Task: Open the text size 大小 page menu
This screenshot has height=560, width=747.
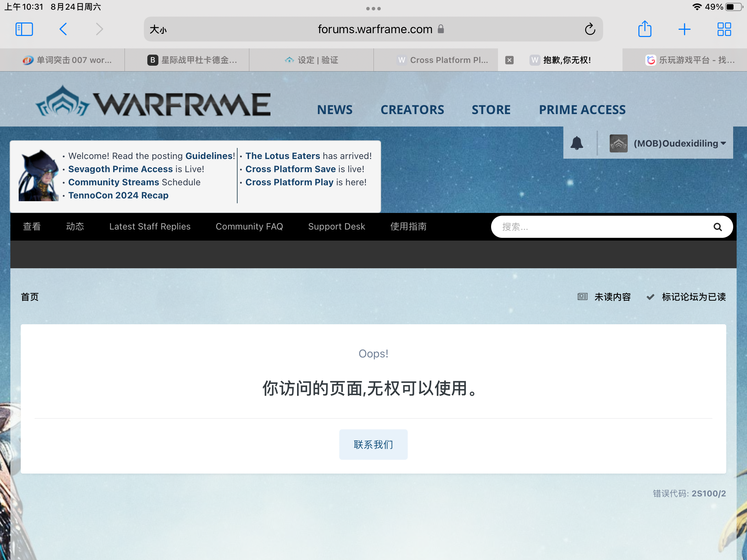Action: pos(158,30)
